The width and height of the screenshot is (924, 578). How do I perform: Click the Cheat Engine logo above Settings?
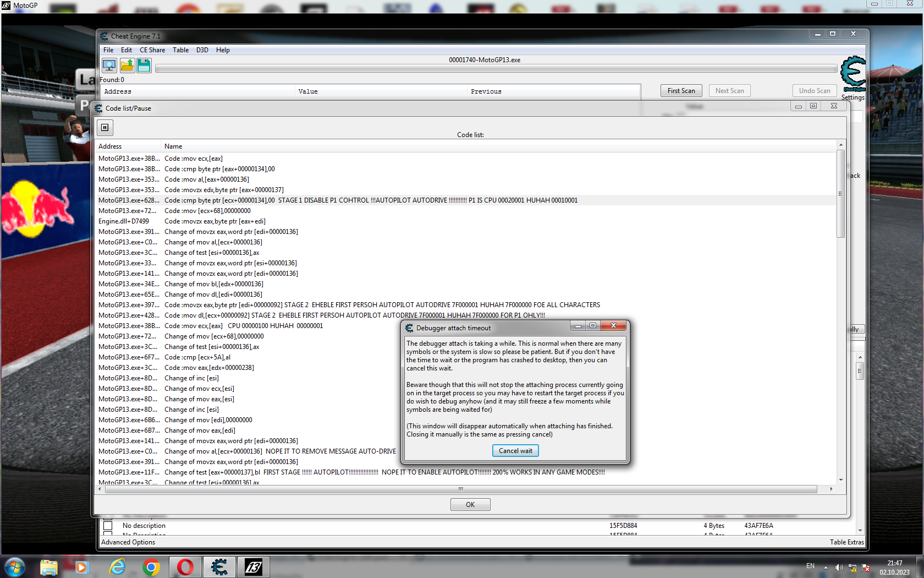coord(853,73)
